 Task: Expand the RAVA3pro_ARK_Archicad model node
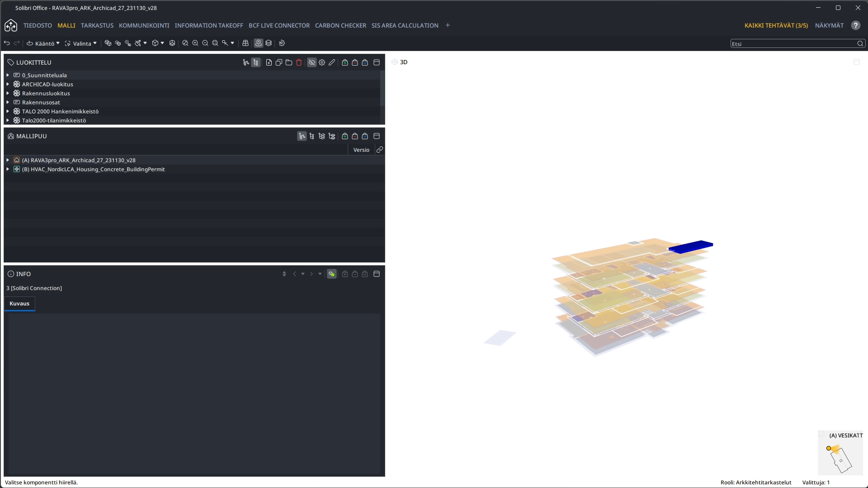(8, 160)
